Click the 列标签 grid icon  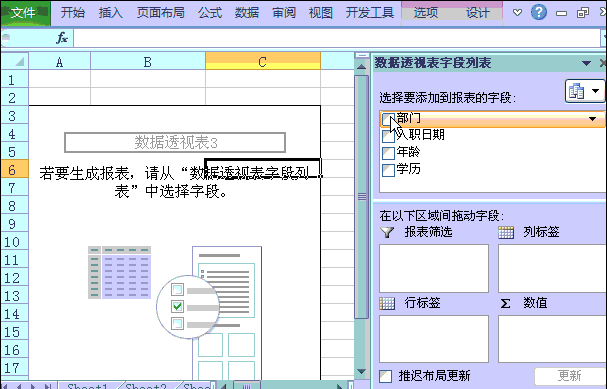click(x=506, y=232)
